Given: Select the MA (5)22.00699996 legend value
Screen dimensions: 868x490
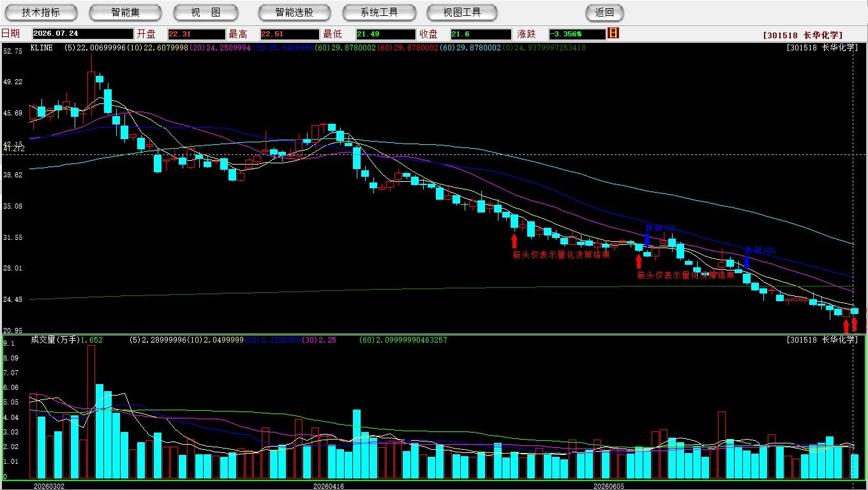Looking at the screenshot, I should click(x=96, y=47).
